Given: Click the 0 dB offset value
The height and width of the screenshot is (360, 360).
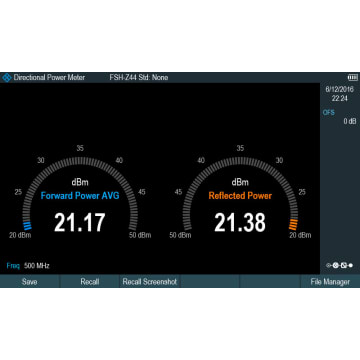Looking at the screenshot, I should (350, 121).
